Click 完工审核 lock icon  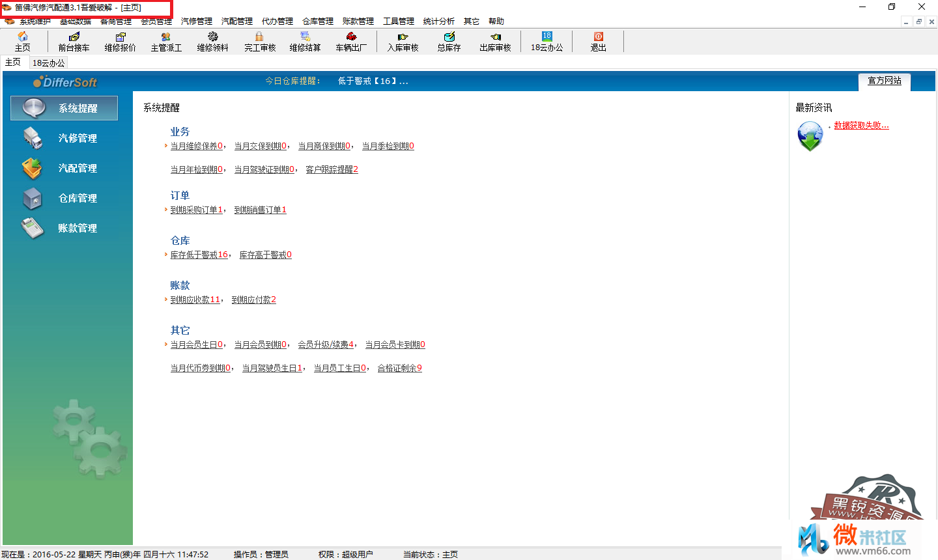click(260, 42)
